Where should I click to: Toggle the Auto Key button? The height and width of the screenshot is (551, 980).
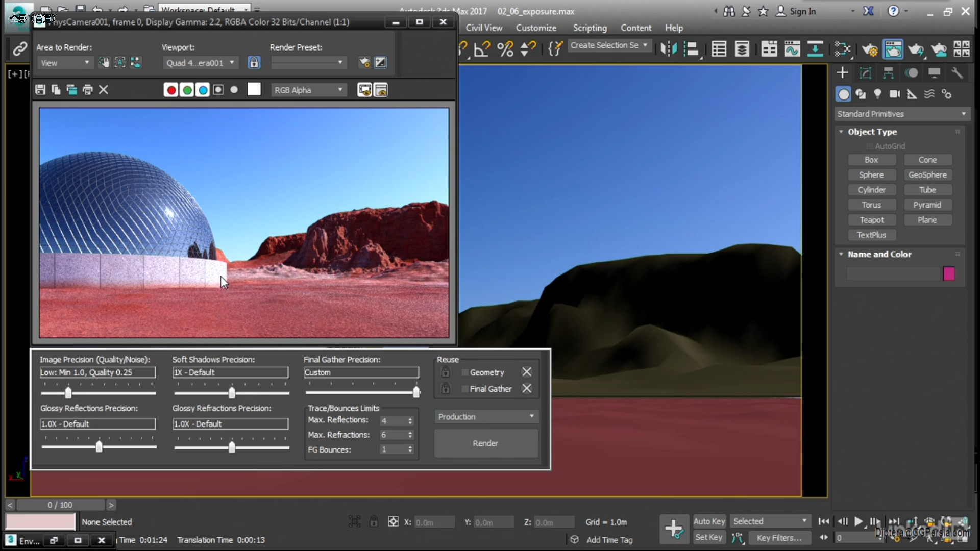pyautogui.click(x=709, y=521)
